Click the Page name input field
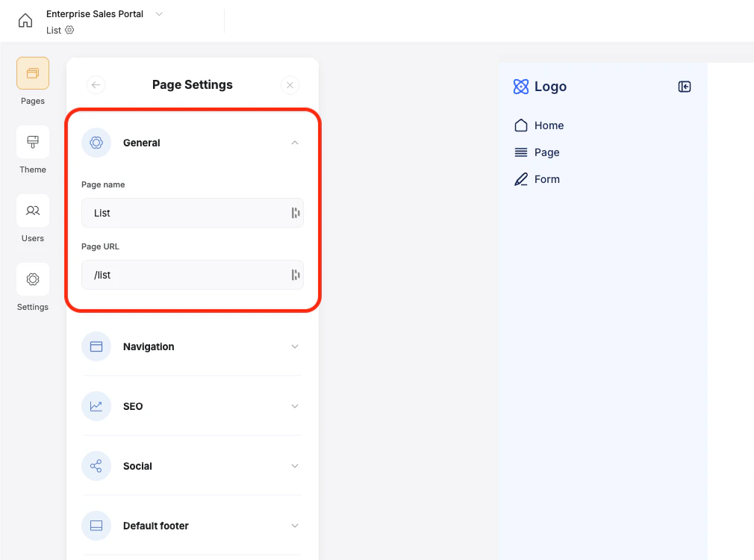Image resolution: width=754 pixels, height=560 pixels. pos(193,213)
